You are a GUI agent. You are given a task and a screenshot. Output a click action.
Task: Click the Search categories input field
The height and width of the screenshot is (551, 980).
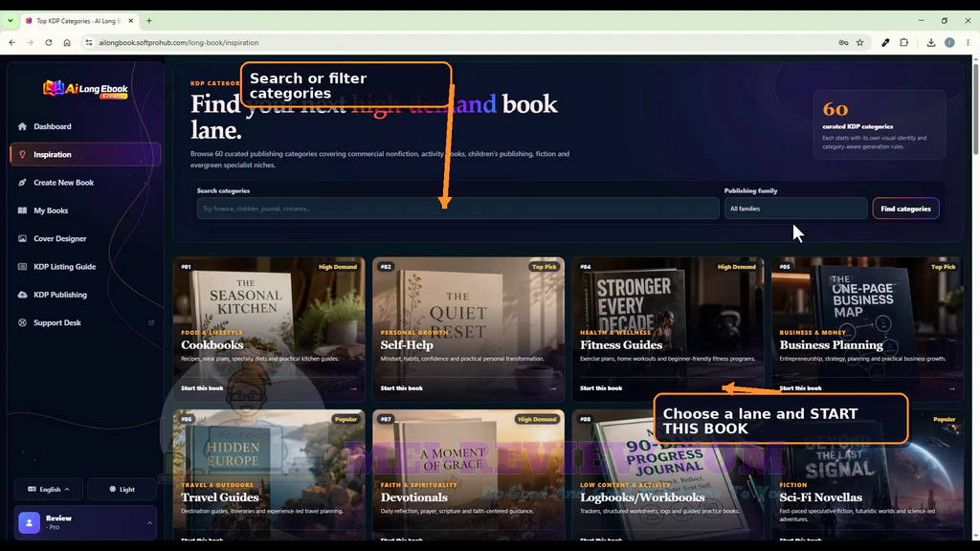click(457, 209)
